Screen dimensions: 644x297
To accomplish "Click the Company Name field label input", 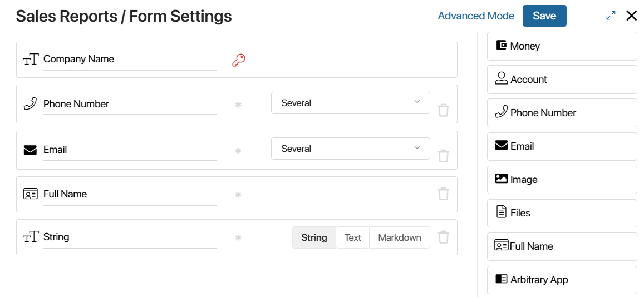I will pos(130,59).
